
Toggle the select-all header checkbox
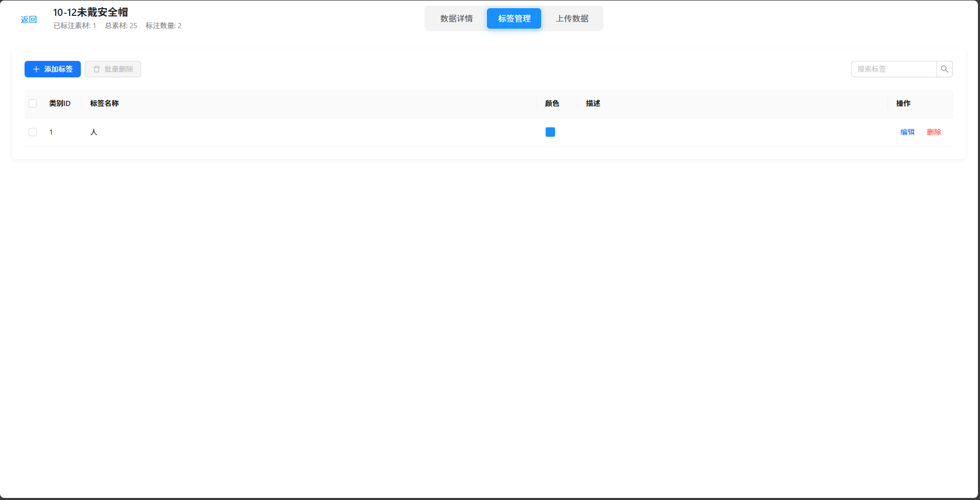click(33, 103)
